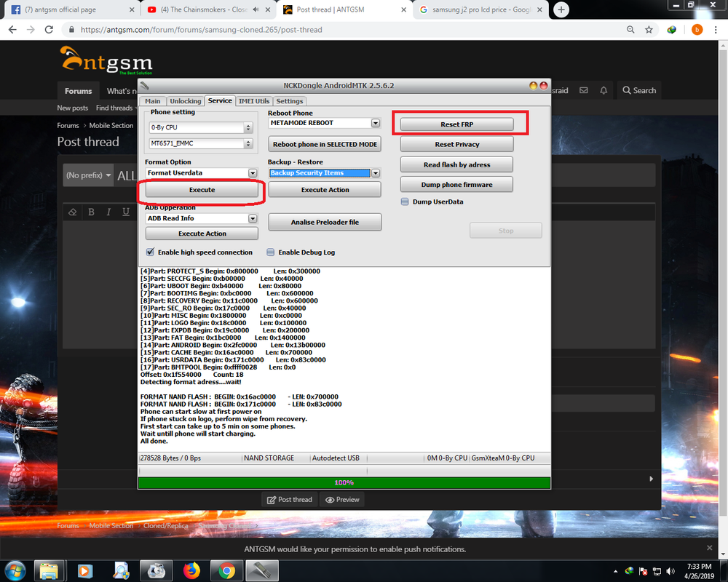Reload the page
This screenshot has width=728, height=582.
tap(49, 30)
